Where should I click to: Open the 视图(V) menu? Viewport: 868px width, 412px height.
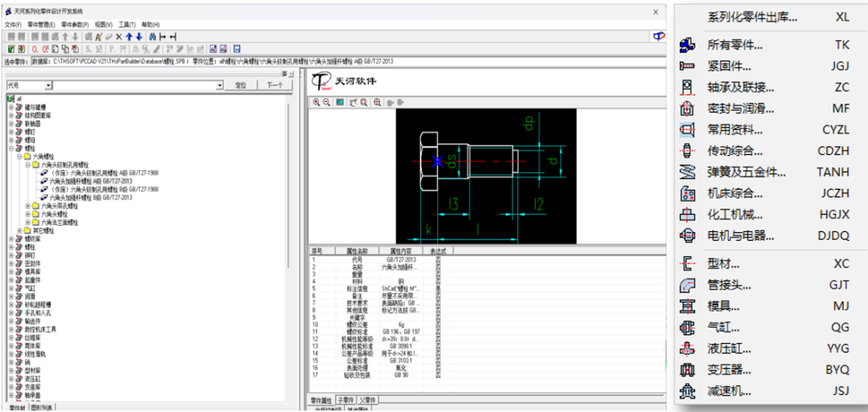tap(104, 25)
